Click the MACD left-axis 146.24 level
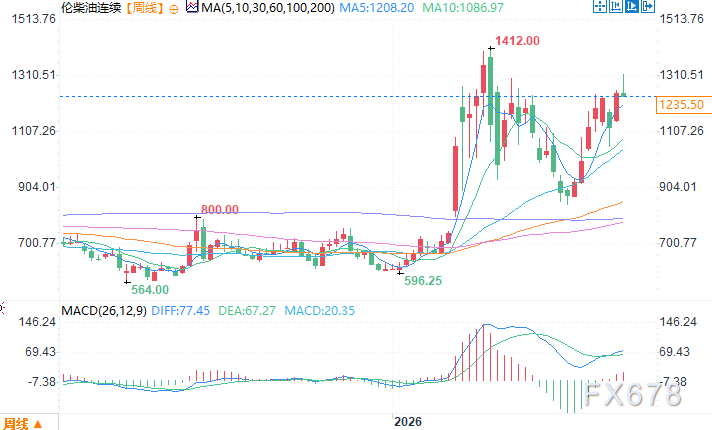The height and width of the screenshot is (430, 712). [37, 322]
